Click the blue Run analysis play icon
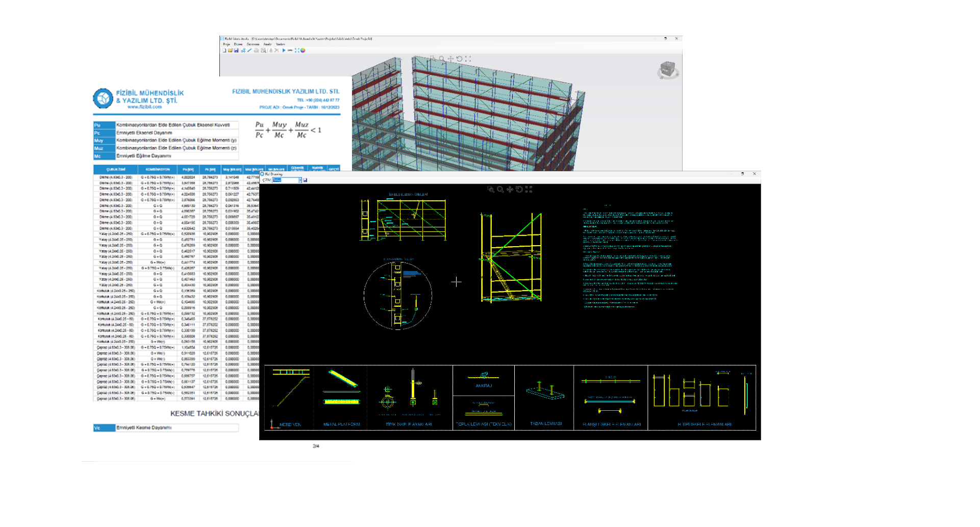 point(284,50)
